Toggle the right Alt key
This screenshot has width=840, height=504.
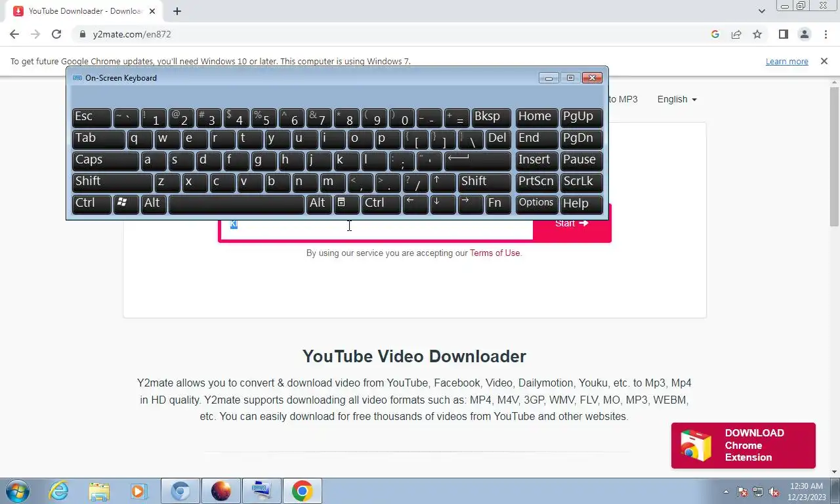319,204
